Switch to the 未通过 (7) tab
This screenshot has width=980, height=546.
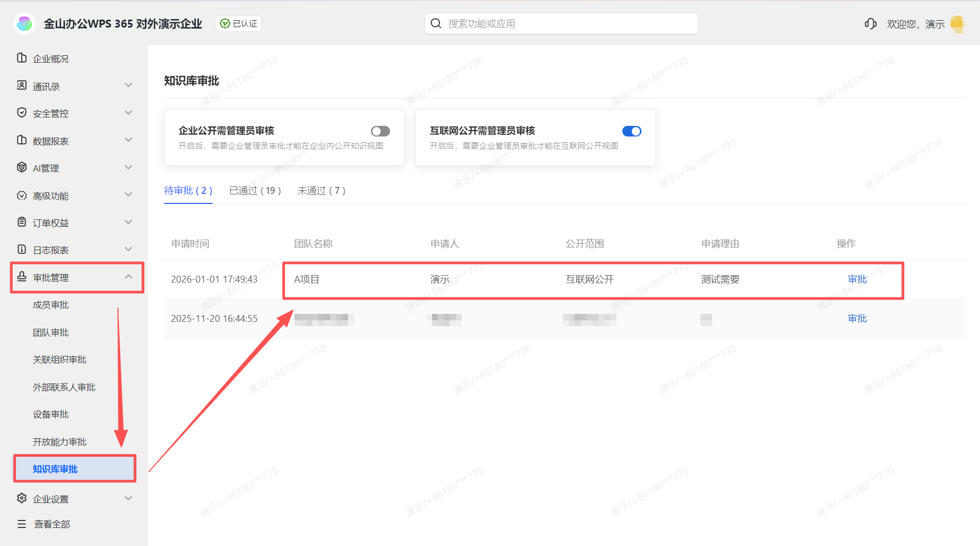coord(322,191)
